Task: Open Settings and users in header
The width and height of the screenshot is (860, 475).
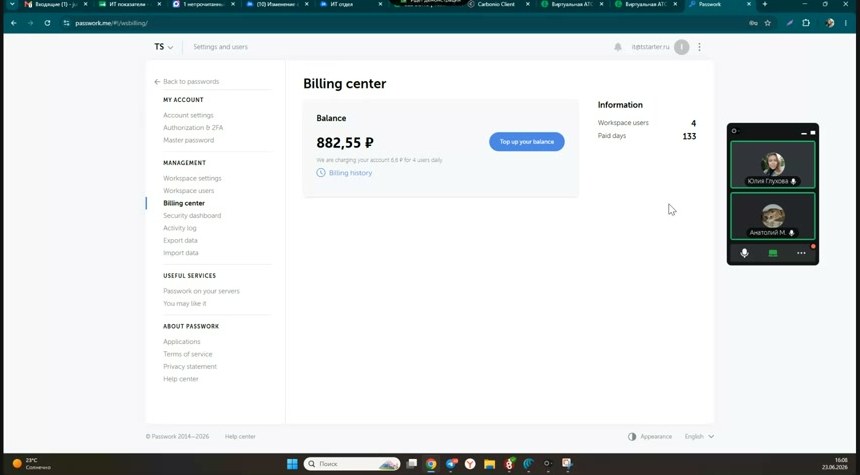Action: tap(220, 47)
